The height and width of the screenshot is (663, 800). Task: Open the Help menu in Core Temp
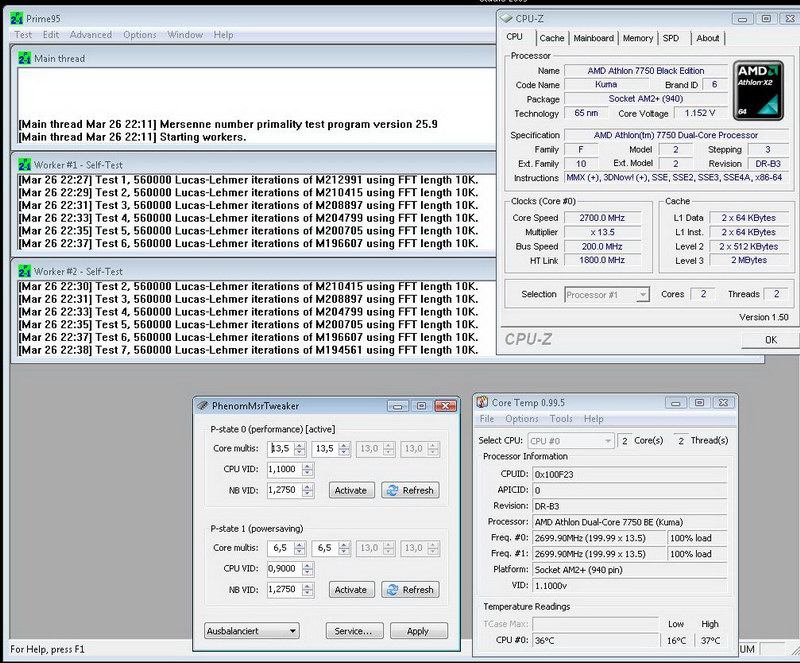[593, 419]
